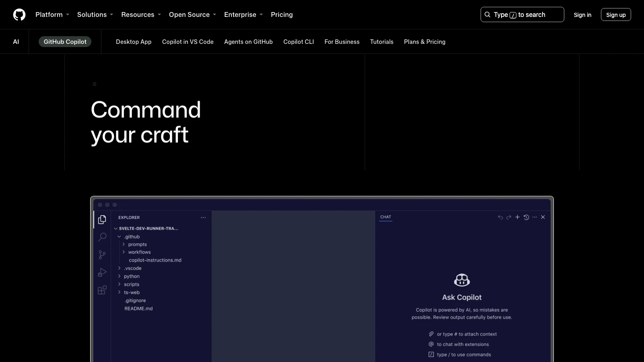
Task: Go to Copilot in VS Code
Action: tap(188, 41)
